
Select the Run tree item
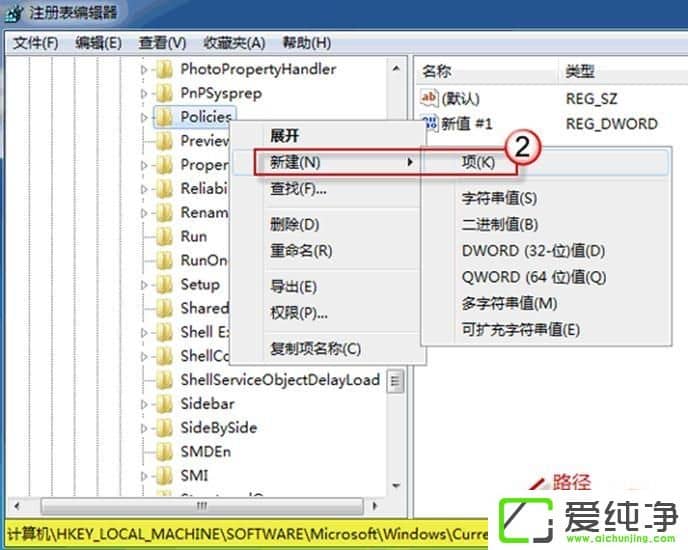194,236
